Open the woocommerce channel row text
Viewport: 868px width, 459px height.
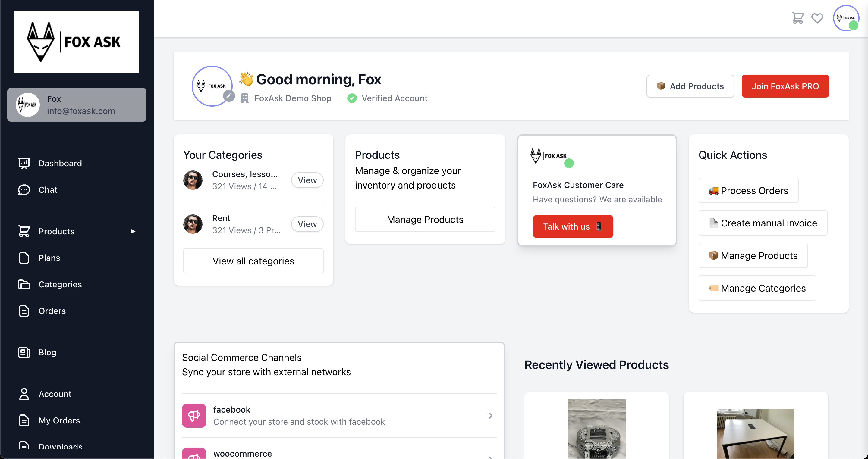coord(243,454)
